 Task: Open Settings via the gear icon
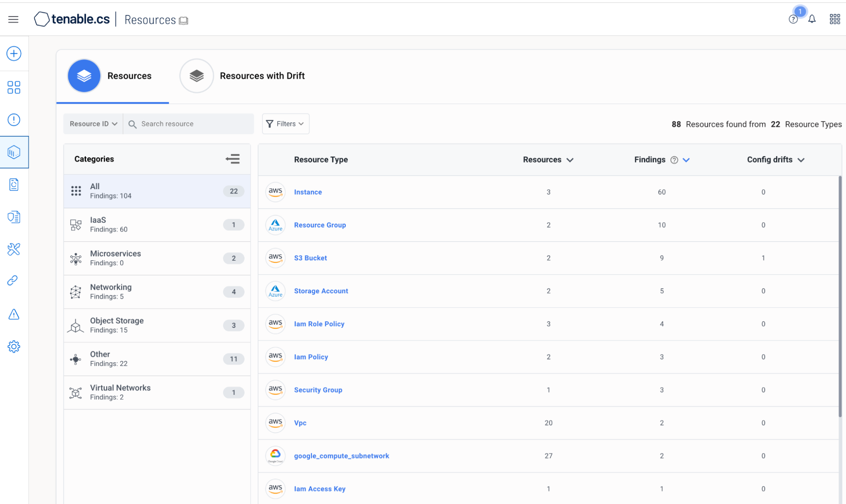[14, 346]
